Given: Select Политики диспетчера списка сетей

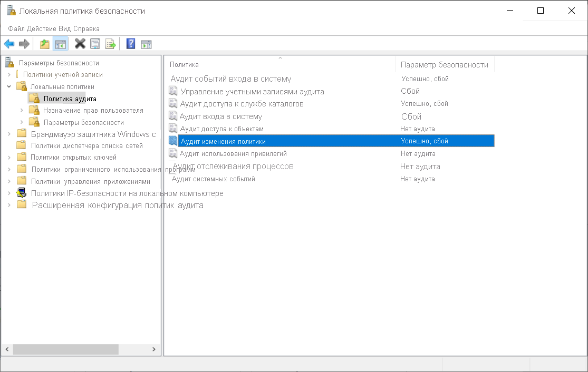Looking at the screenshot, I should point(86,145).
